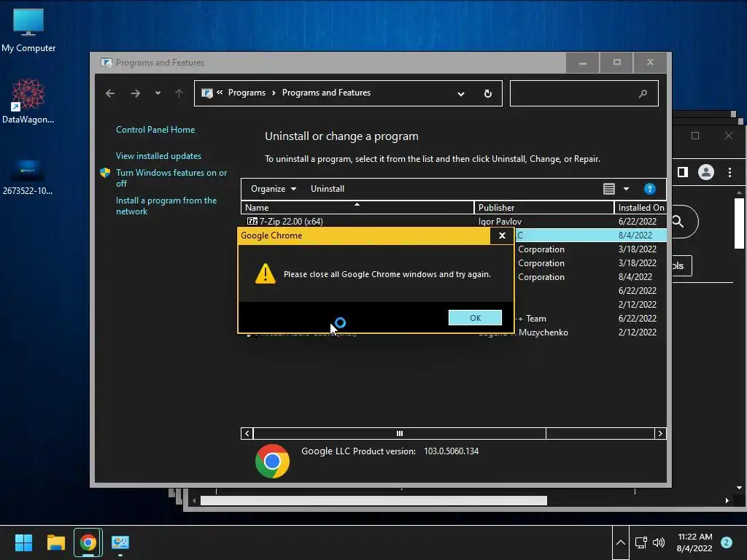Click the Uninstall toolbar button
This screenshot has width=747, height=560.
point(328,189)
